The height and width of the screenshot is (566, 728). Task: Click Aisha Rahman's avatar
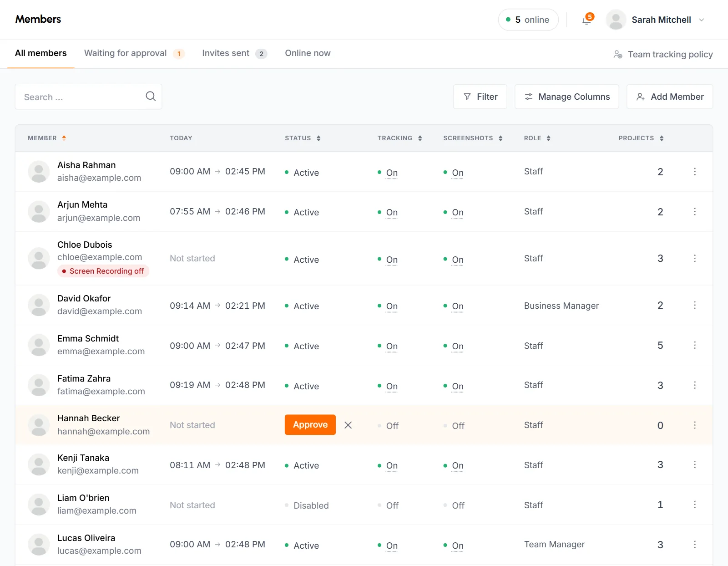point(39,172)
